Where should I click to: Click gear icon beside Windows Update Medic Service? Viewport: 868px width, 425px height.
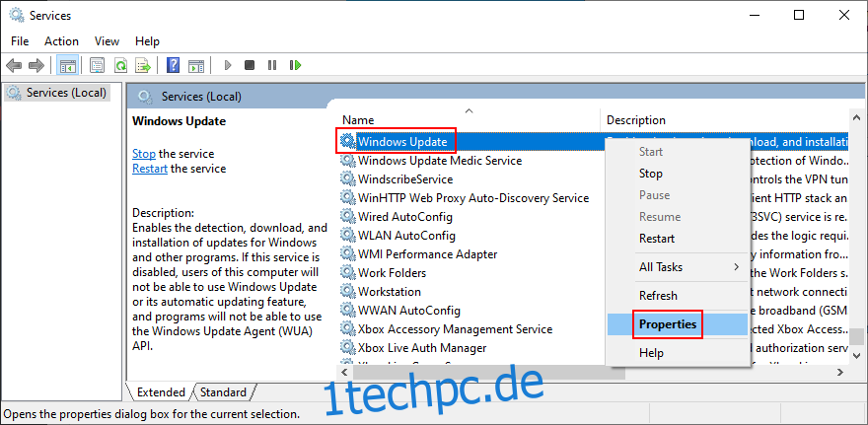coord(347,161)
